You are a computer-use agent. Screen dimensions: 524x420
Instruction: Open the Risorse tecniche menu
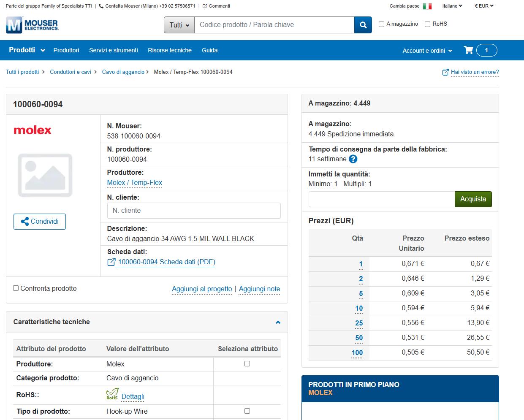coord(170,50)
